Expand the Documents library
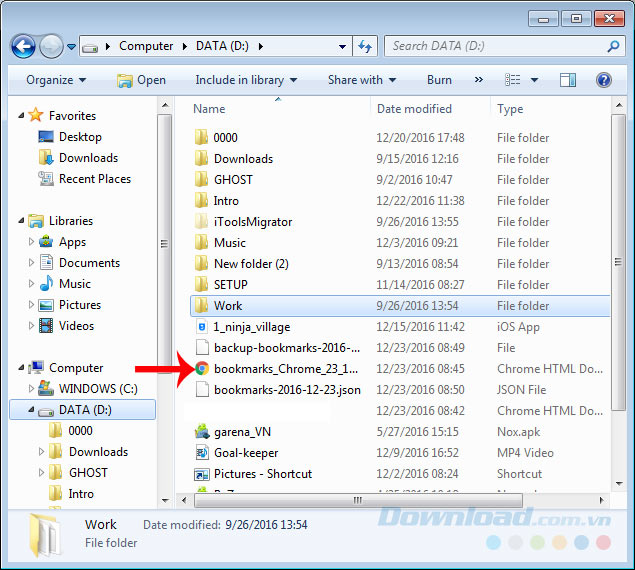Viewport: 635px width, 570px height. [x=31, y=263]
